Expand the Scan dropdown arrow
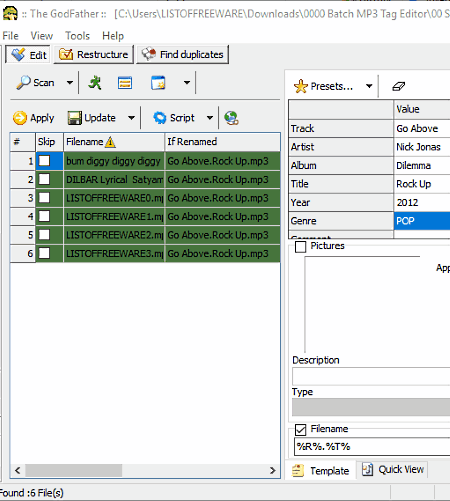 (69, 83)
